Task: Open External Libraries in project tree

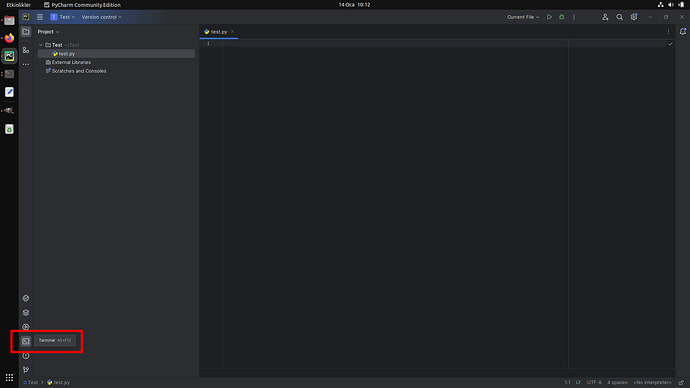Action: point(71,62)
